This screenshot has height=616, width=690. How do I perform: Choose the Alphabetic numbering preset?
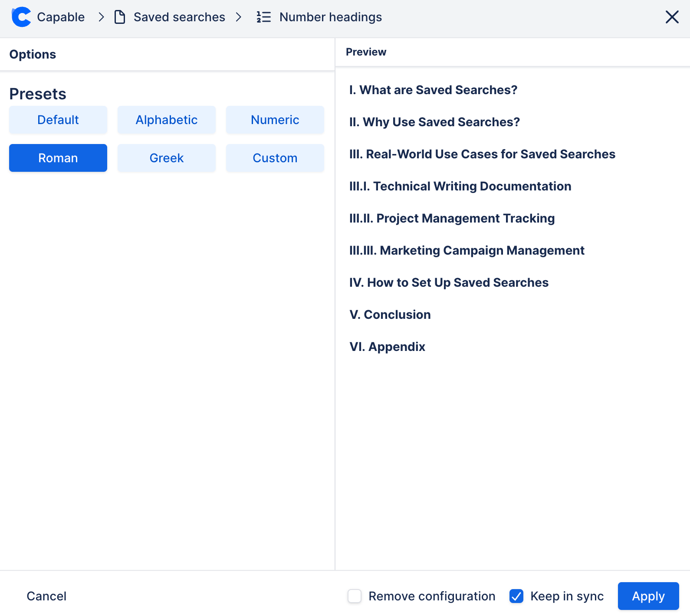point(167,120)
